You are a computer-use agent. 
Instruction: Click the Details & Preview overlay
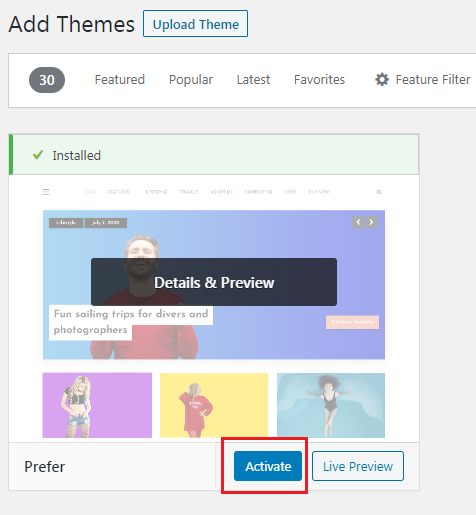(214, 282)
